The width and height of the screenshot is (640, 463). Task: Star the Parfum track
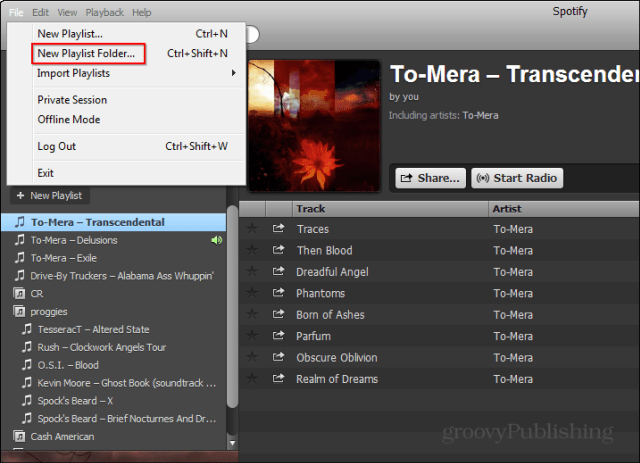252,336
